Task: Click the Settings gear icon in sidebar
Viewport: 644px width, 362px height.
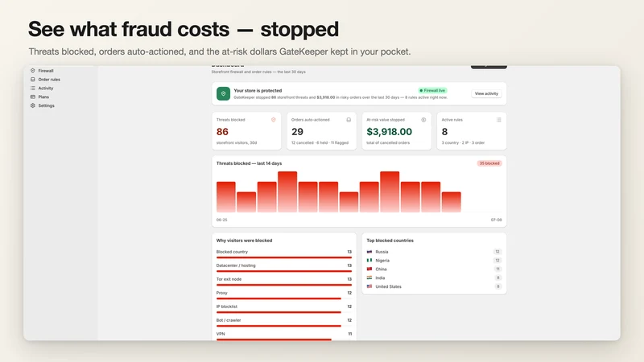Action: point(33,105)
